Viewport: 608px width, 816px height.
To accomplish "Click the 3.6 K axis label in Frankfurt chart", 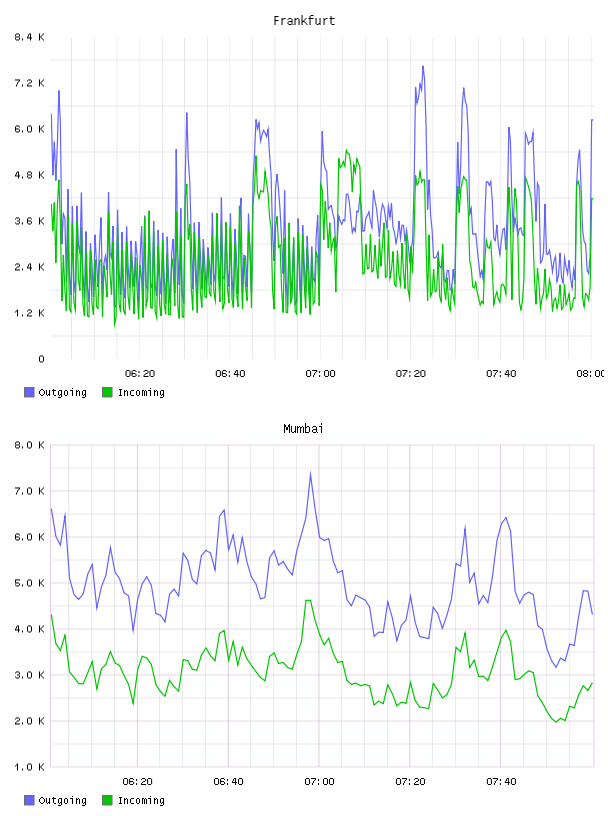I will 29,221.
